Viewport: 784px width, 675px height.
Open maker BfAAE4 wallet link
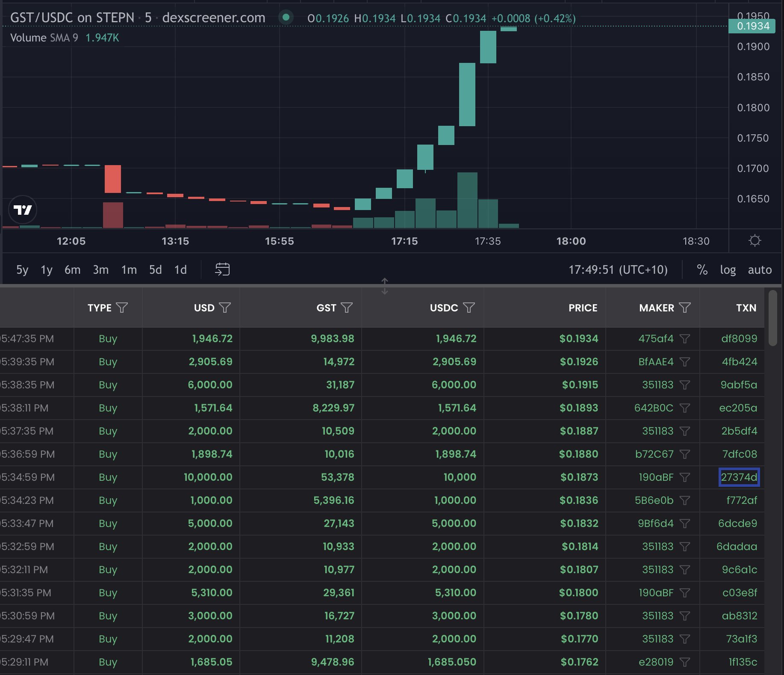pos(656,362)
